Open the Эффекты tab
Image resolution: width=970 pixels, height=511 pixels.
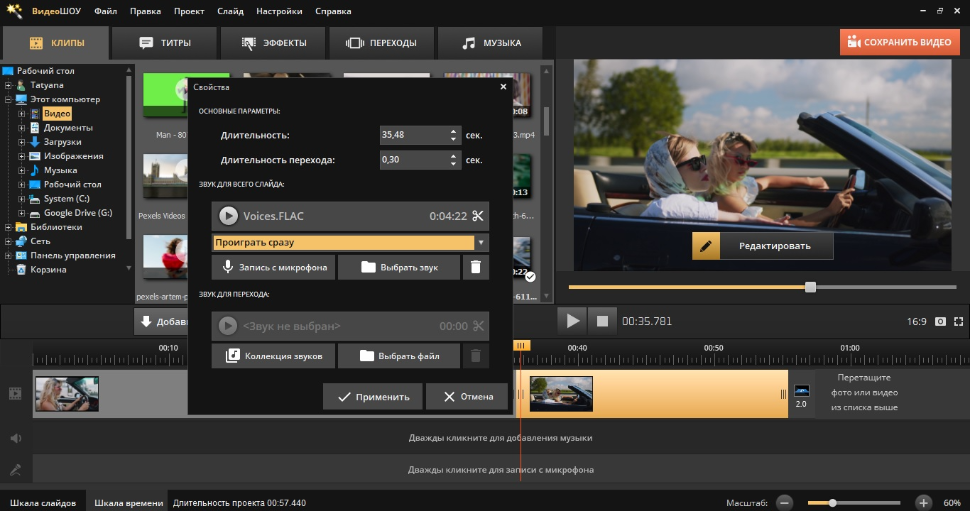click(x=273, y=43)
